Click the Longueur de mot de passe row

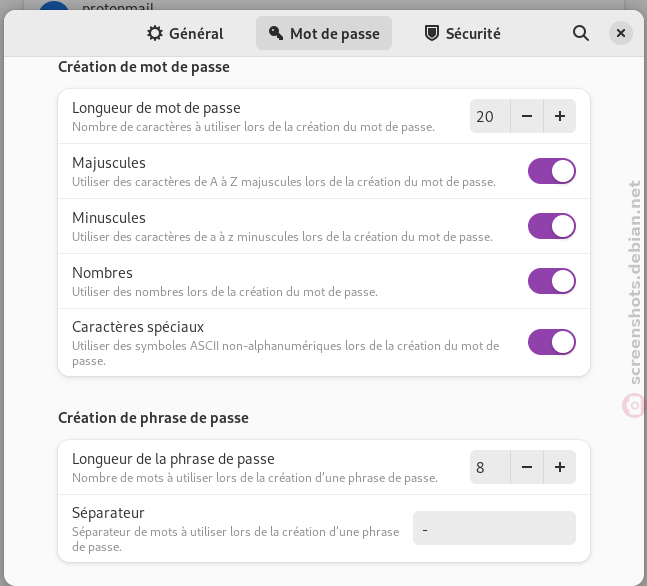[x=324, y=116]
